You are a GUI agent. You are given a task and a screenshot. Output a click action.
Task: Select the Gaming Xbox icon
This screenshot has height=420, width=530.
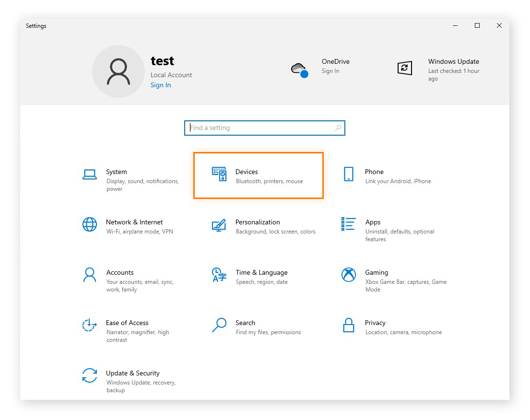(349, 275)
